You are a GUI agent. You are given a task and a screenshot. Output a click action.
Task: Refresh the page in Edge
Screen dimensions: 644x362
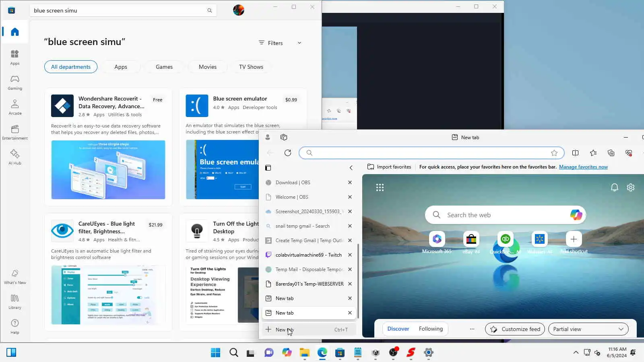pos(288,153)
